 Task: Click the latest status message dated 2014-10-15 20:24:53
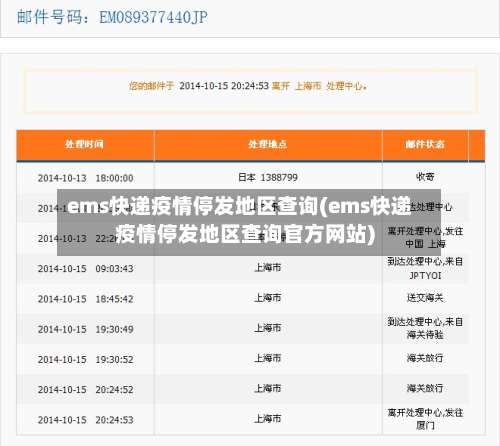tap(248, 86)
